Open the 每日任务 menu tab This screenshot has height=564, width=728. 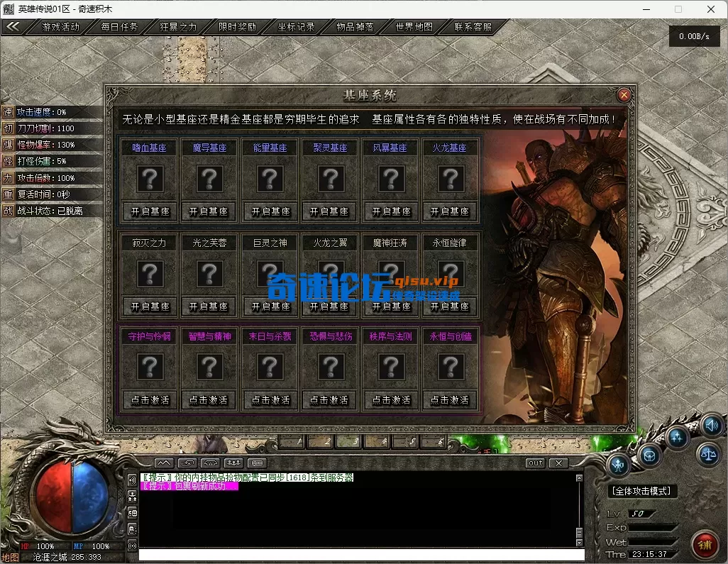click(x=118, y=27)
